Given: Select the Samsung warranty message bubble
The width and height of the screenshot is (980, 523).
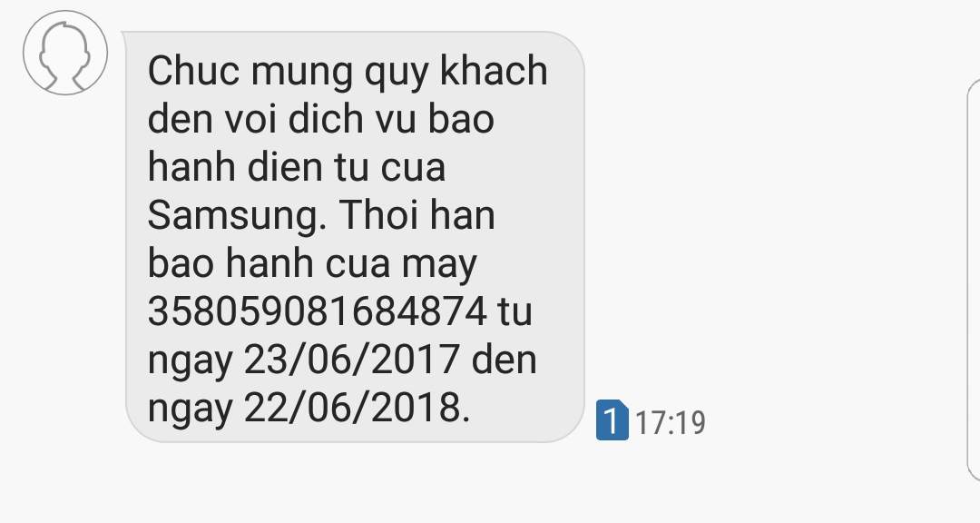Looking at the screenshot, I should (355, 237).
